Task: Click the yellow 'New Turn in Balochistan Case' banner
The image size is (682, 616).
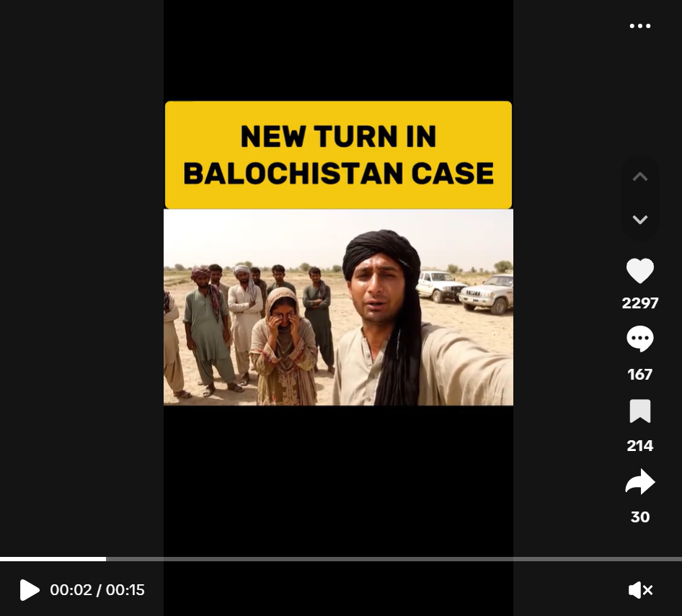Action: [x=338, y=155]
